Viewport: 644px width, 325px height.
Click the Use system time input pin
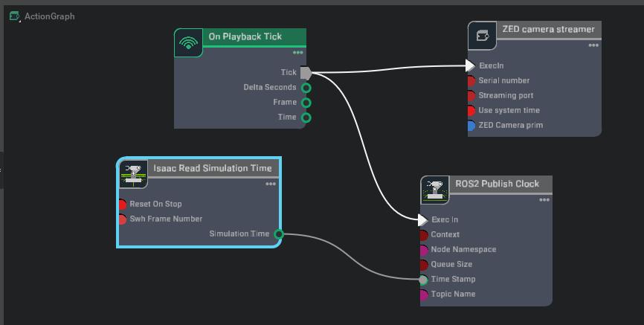tap(471, 111)
